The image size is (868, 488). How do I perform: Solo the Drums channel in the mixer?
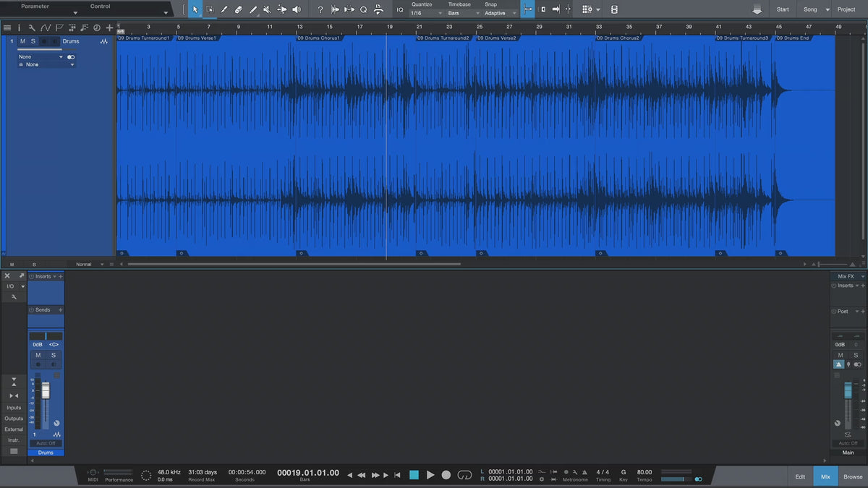(53, 355)
